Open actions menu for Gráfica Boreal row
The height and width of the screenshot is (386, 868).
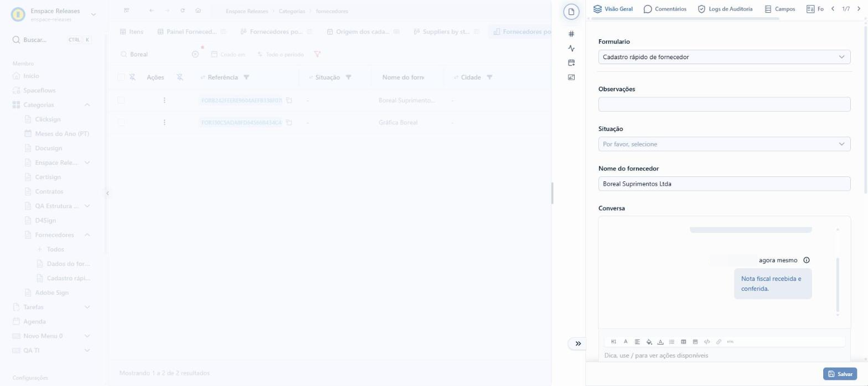pos(164,123)
